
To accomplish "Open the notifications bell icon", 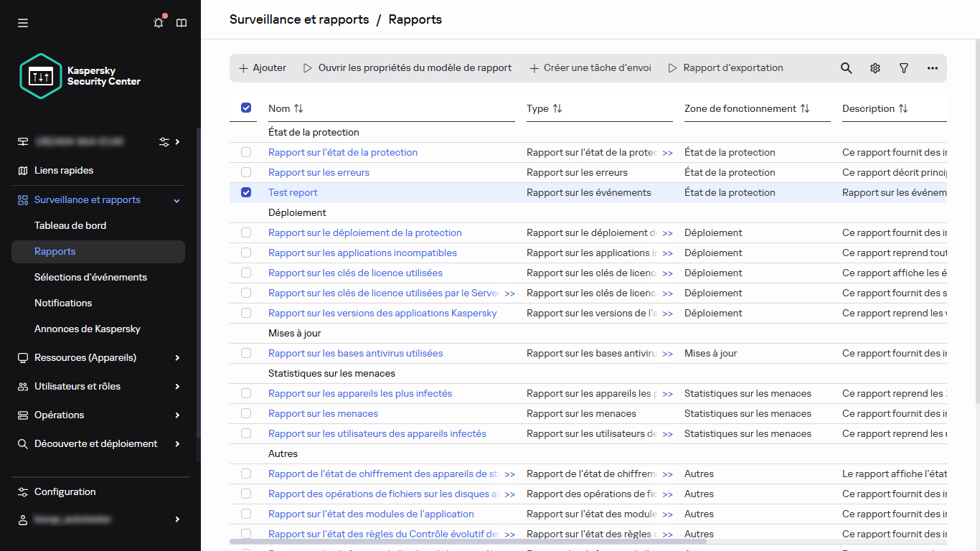I will 159,23.
